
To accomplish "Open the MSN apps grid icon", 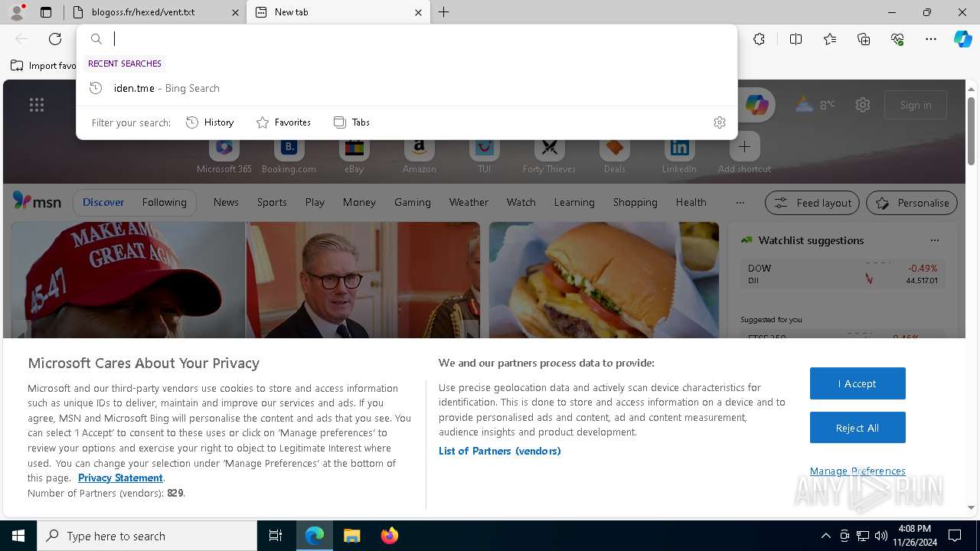I will pyautogui.click(x=37, y=105).
